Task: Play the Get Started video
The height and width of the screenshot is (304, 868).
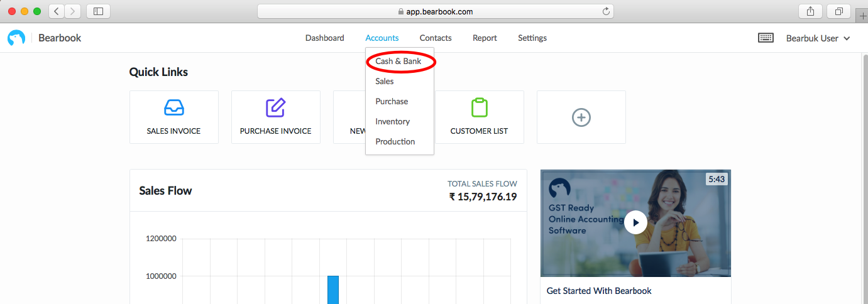Action: tap(636, 222)
